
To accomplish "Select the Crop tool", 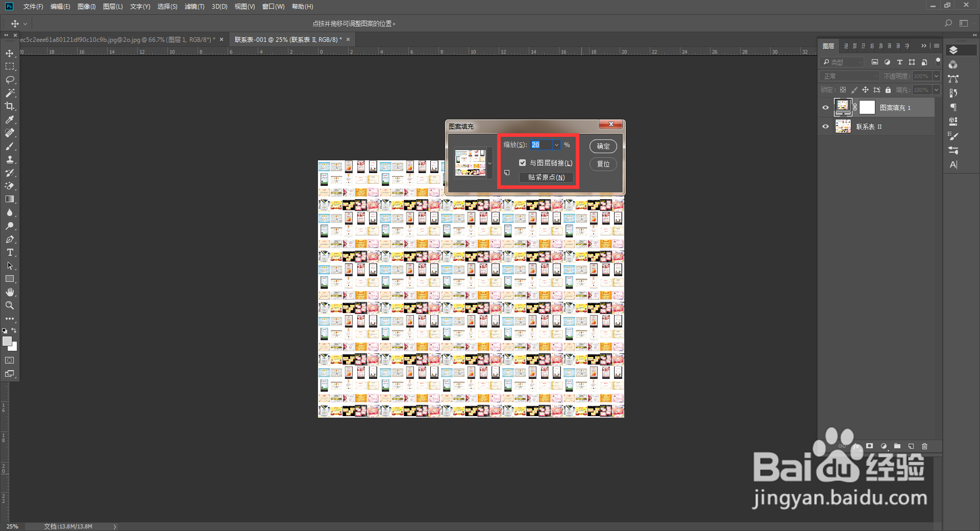I will [10, 106].
